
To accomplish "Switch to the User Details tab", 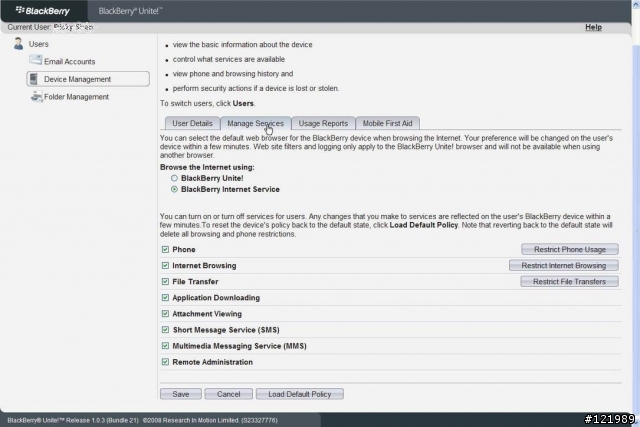I will (192, 123).
